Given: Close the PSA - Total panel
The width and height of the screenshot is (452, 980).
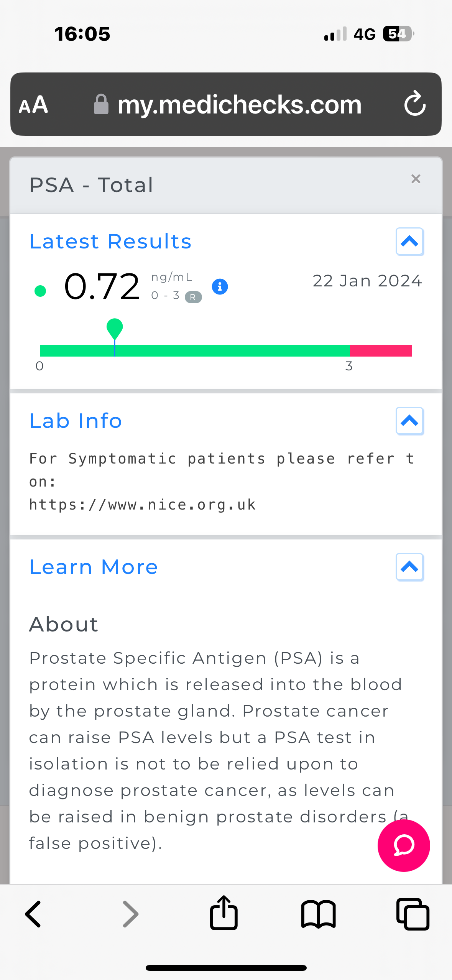Looking at the screenshot, I should [x=416, y=179].
